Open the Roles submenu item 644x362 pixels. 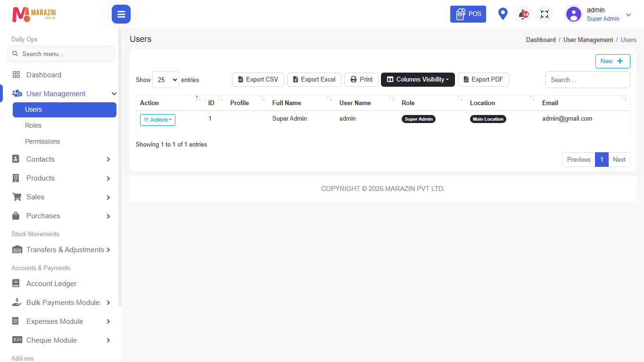point(33,125)
